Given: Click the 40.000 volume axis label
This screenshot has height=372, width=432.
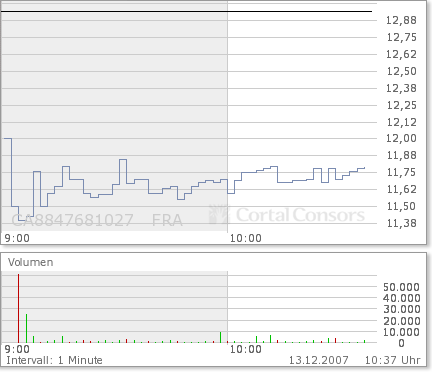Looking at the screenshot, I should 401,298.
